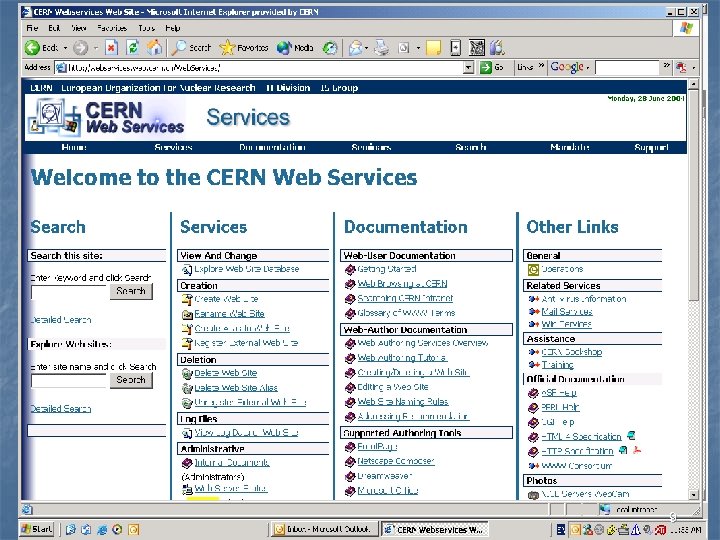Open the Web Authoring Tutorial link
The image size is (720, 540).
(402, 358)
